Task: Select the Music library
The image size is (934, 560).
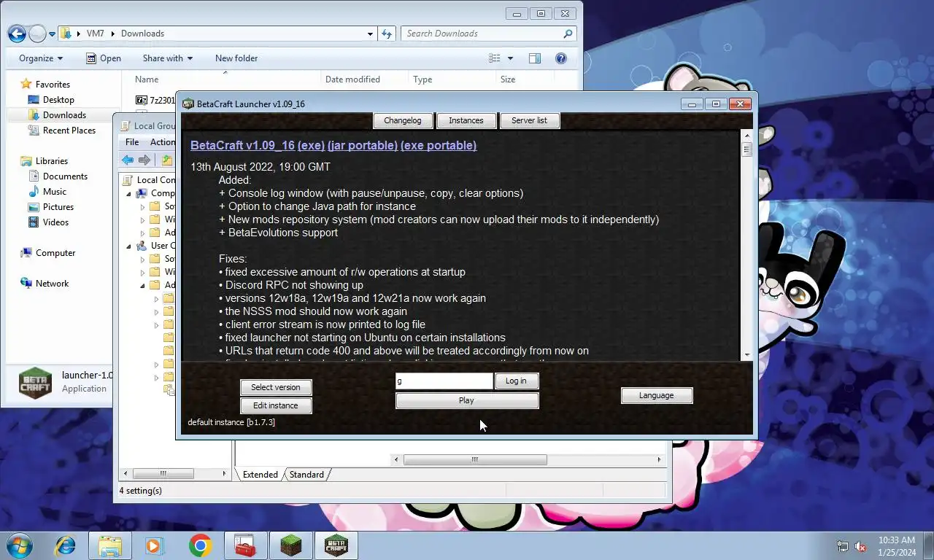Action: tap(47, 192)
